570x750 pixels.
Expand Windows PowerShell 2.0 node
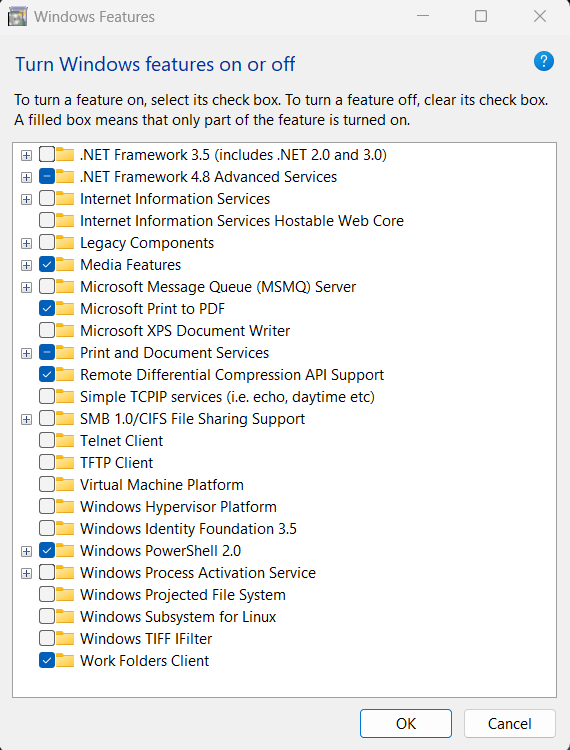tap(26, 551)
